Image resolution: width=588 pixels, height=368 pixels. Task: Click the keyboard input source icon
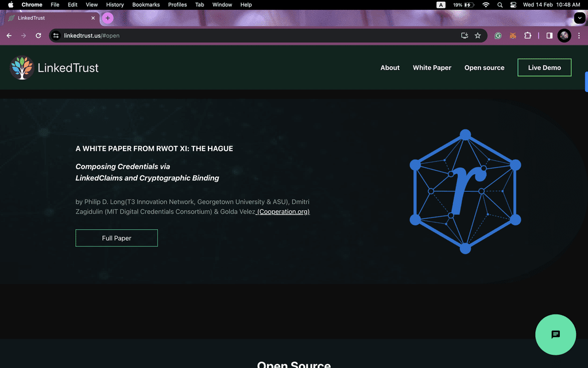[441, 5]
